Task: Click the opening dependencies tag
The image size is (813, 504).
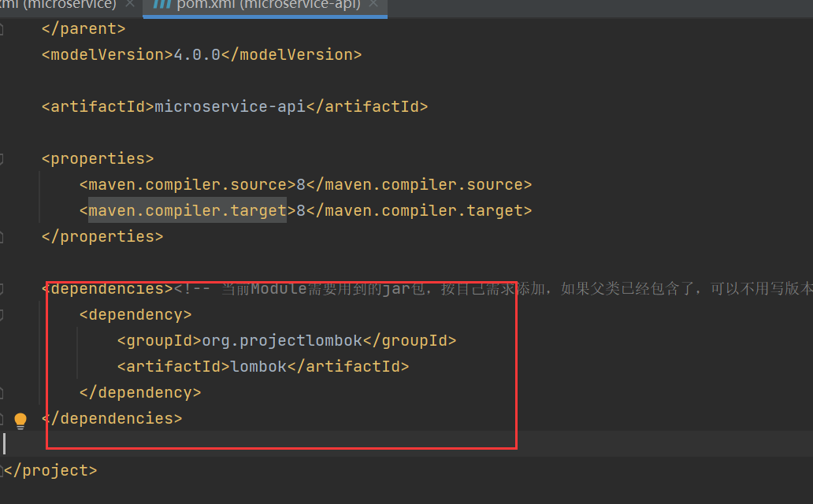Action: coord(107,289)
